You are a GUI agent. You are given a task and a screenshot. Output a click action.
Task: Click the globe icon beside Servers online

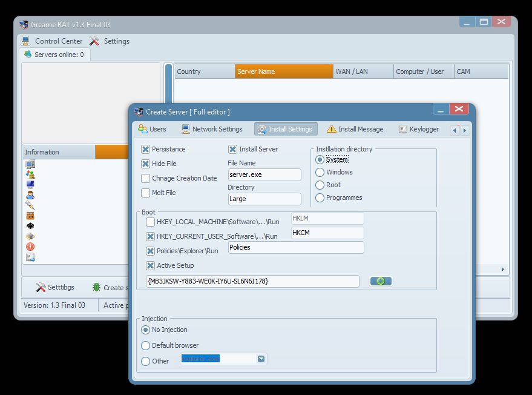click(x=28, y=54)
